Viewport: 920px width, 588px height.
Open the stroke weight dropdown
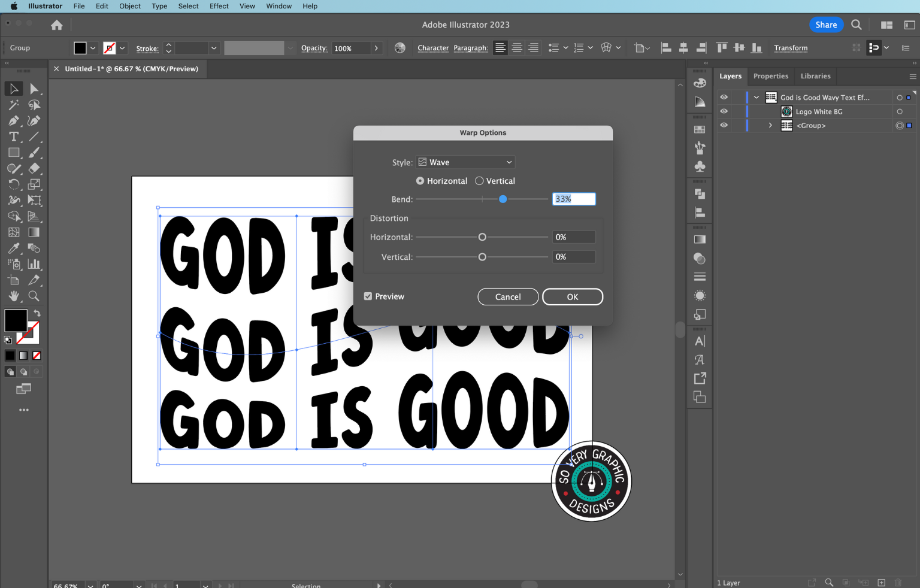tap(214, 48)
